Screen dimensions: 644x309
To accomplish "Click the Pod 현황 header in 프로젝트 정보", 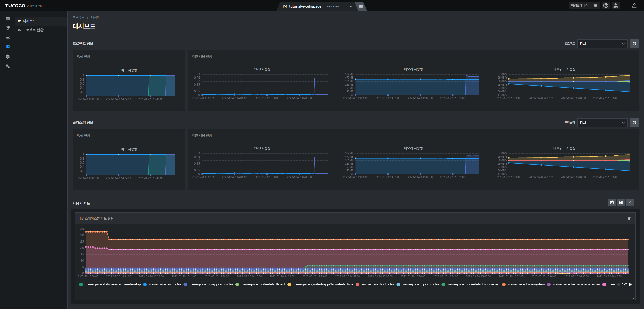I will point(83,56).
